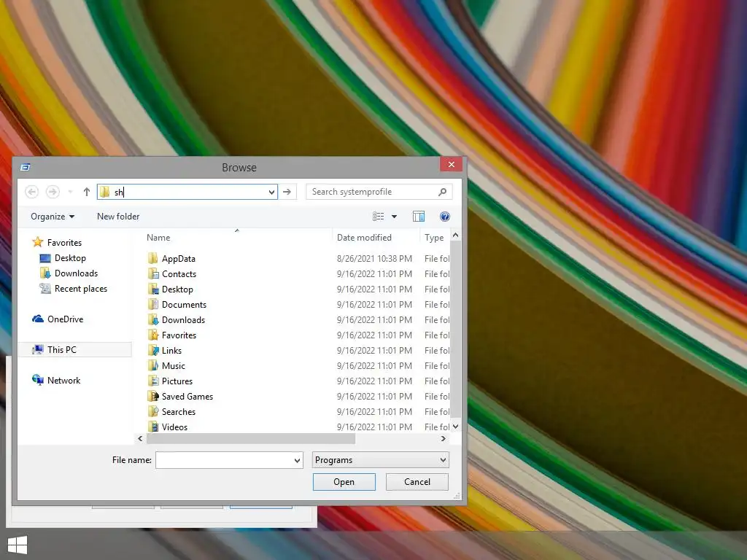Click AppData date 8/26/2021 10:38 PM
This screenshot has height=560, width=747.
tap(374, 259)
